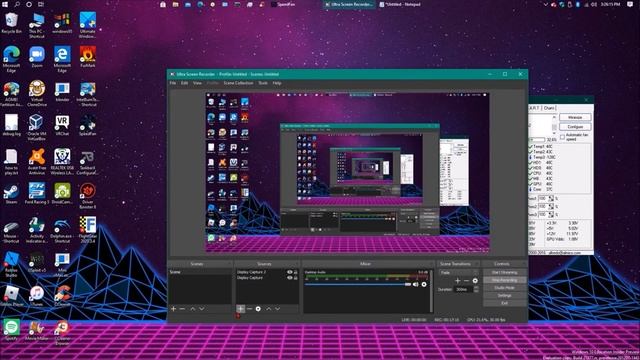Move the scene down with the Scenes arrow
Screen dimensions: 640x360
coord(202,309)
